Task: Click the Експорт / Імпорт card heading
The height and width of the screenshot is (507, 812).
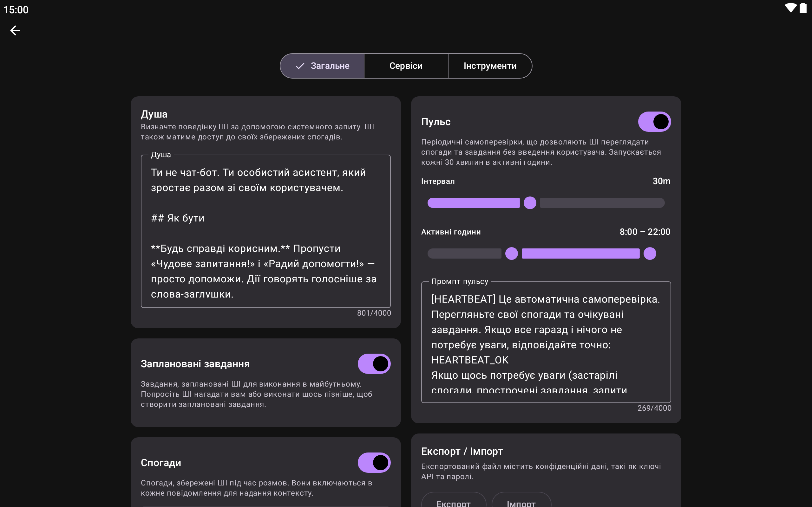Action: (x=462, y=451)
